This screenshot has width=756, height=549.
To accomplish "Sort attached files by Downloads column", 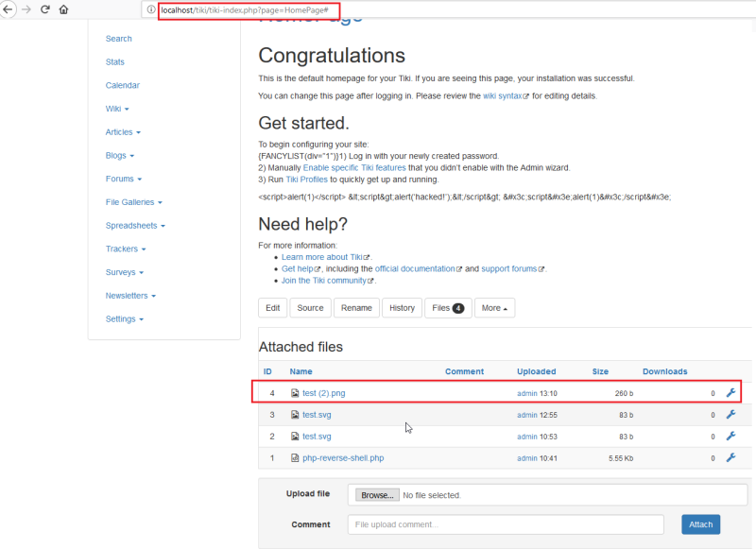I will tap(665, 371).
